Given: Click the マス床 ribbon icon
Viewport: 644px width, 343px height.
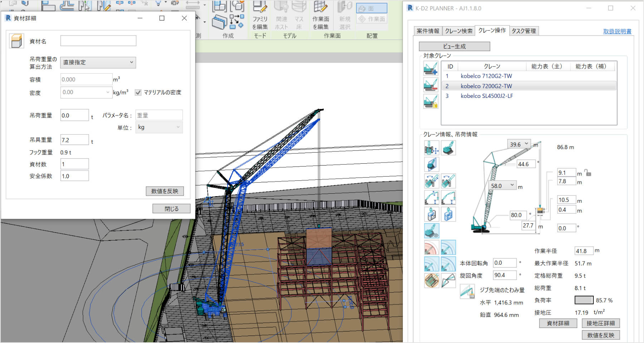Looking at the screenshot, I should click(x=299, y=16).
